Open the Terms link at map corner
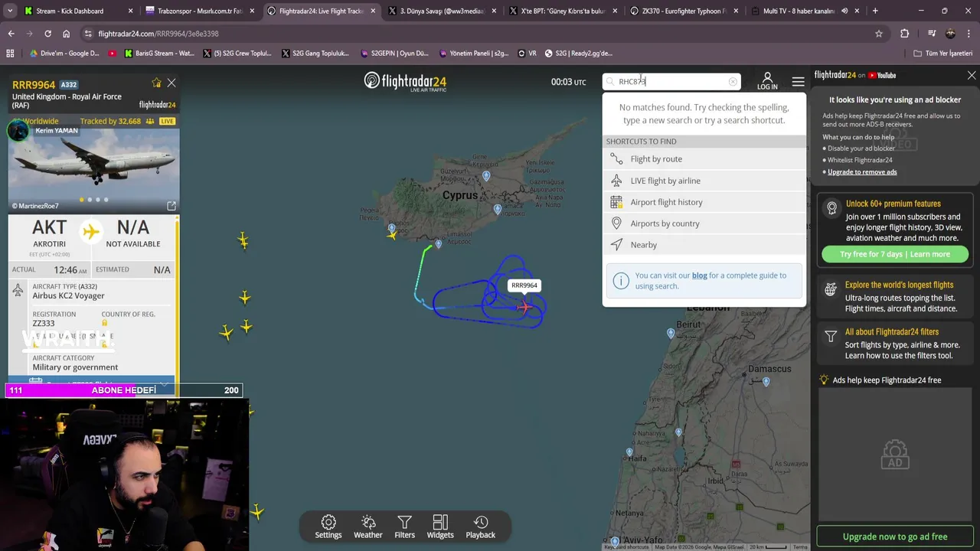The image size is (980, 551). (800, 547)
